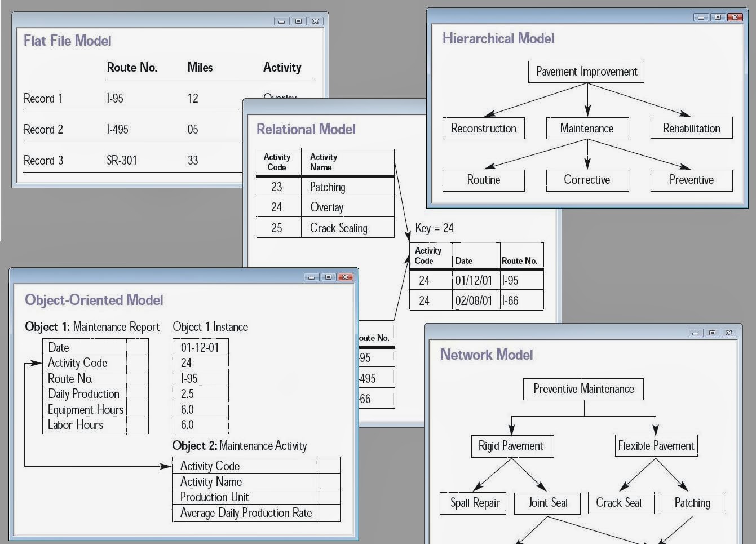This screenshot has height=544, width=756.
Task: Minimize the Flat File Model window
Action: 281,21
